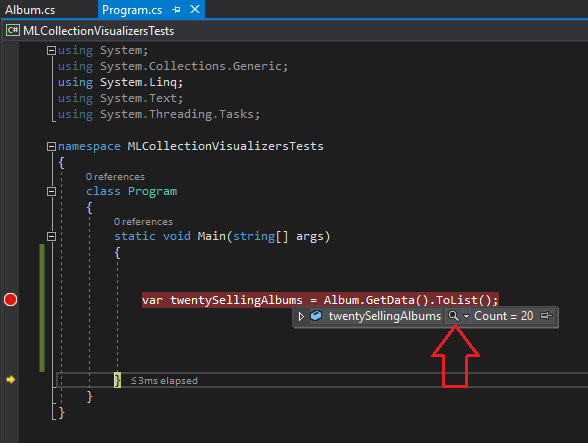Collapse the namespace MLCollectionVisualizersTests block
This screenshot has width=588, height=443.
point(51,146)
